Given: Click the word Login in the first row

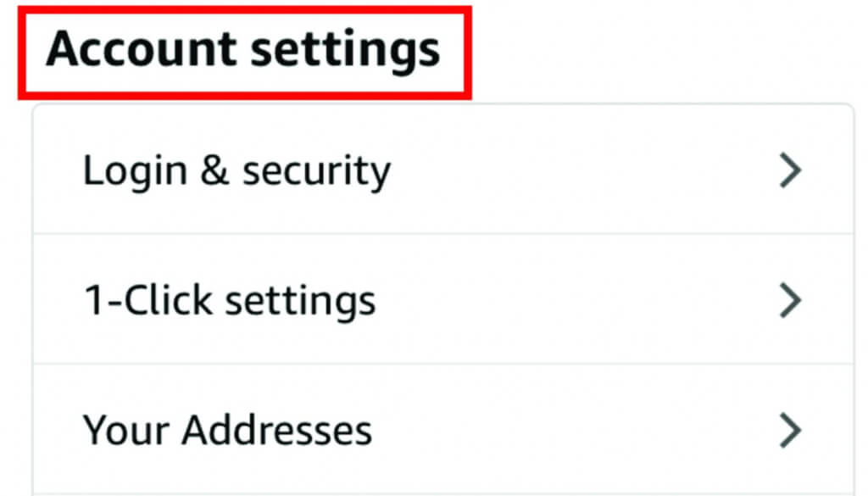Looking at the screenshot, I should click(x=134, y=173).
